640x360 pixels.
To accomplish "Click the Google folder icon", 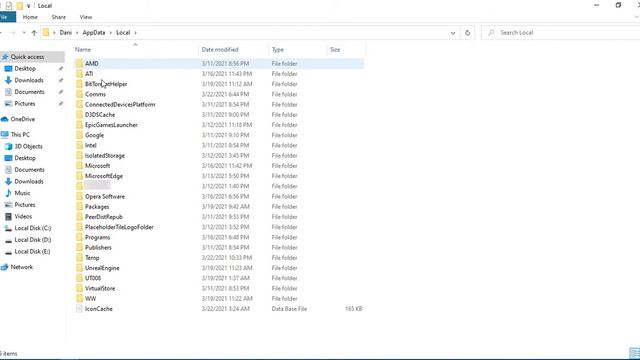I will (79, 135).
